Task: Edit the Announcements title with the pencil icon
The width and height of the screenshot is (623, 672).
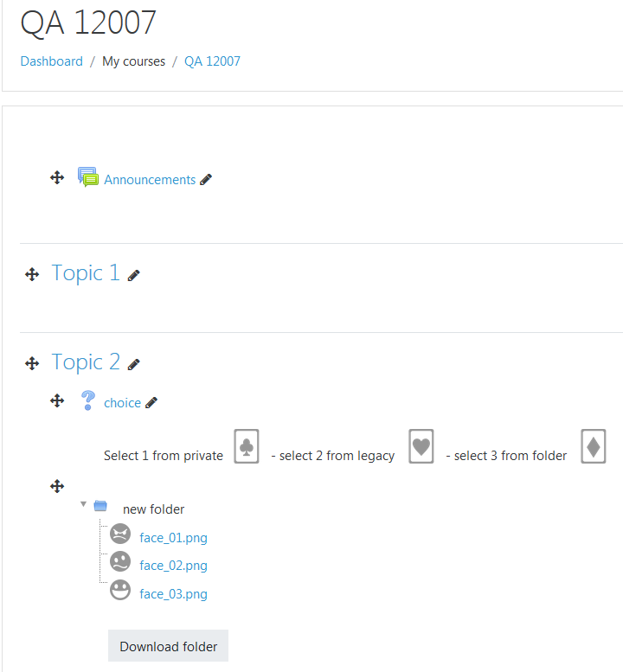Action: pyautogui.click(x=206, y=180)
